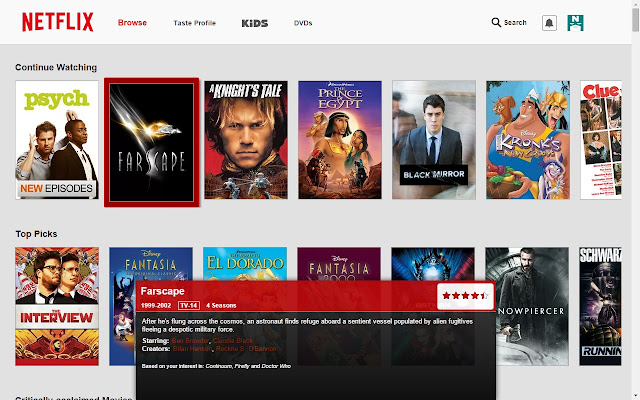The width and height of the screenshot is (640, 400).
Task: Open The Prince of Egypt poster
Action: click(340, 140)
